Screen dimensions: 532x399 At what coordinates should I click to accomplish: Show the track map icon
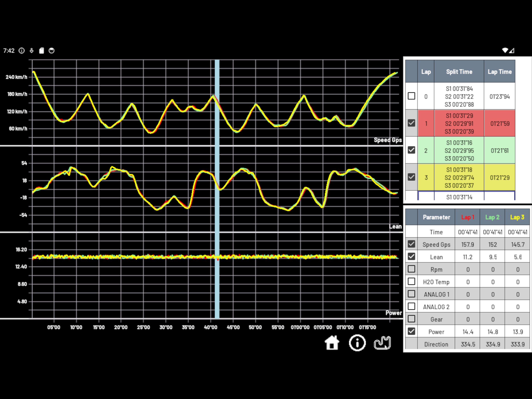(382, 343)
